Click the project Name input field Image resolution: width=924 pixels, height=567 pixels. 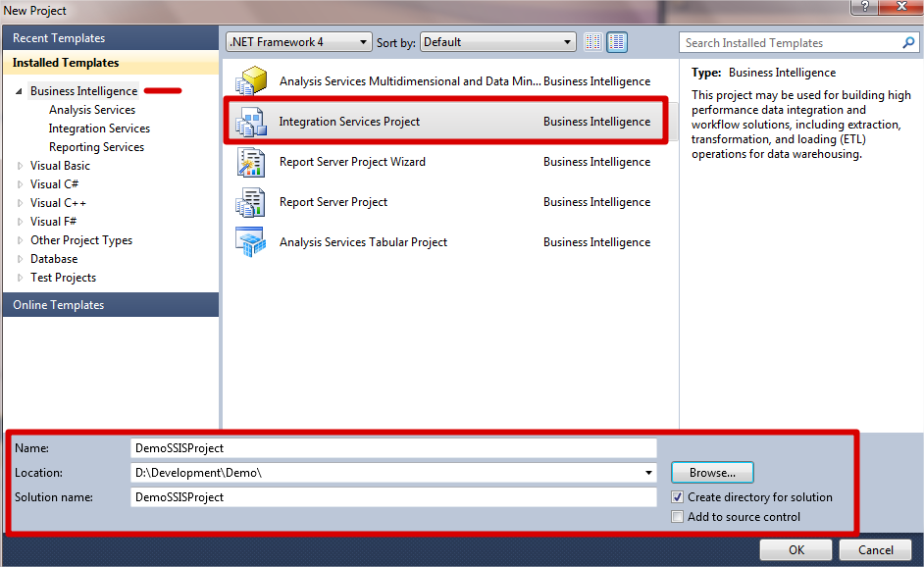pos(392,448)
